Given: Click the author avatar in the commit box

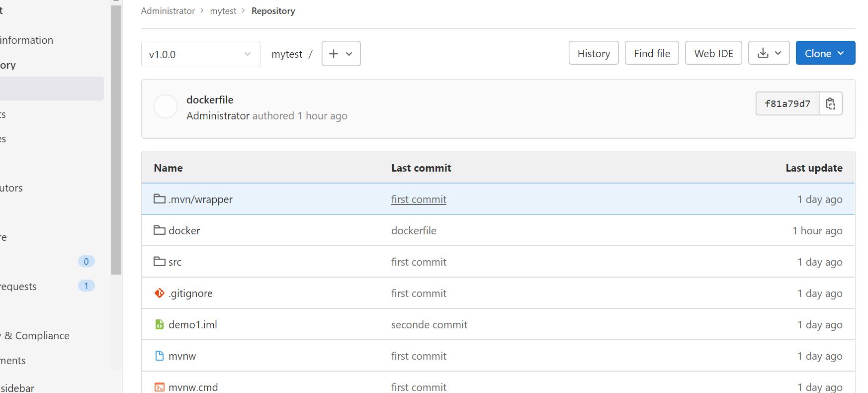Looking at the screenshot, I should pos(166,106).
